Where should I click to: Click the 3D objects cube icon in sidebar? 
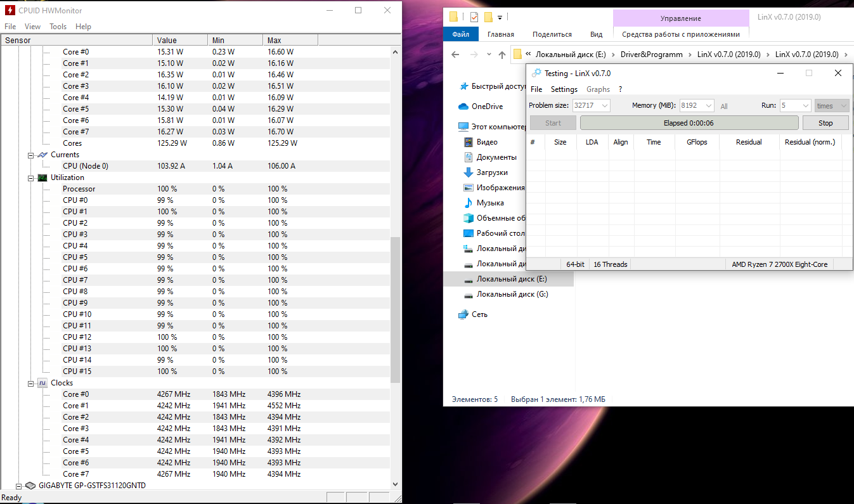[x=469, y=218]
